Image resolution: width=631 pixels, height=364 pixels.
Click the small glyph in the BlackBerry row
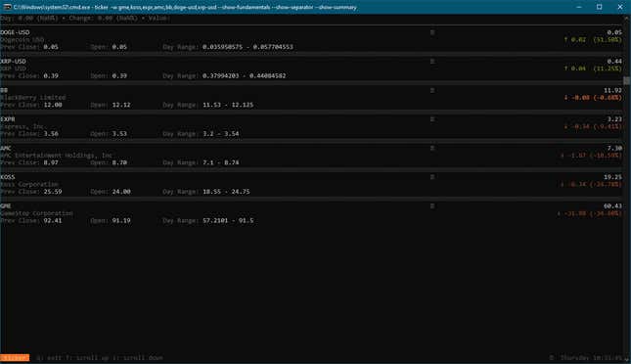click(x=432, y=91)
